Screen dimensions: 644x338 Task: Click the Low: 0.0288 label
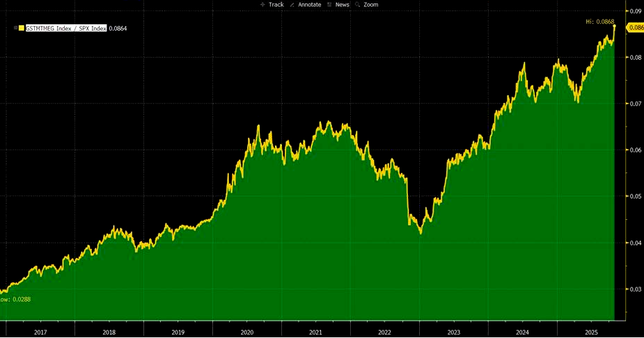(15, 299)
